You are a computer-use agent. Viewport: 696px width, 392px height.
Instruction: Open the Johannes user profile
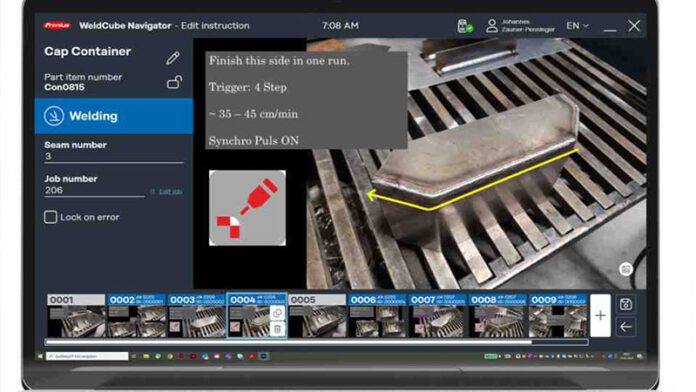coord(521,26)
